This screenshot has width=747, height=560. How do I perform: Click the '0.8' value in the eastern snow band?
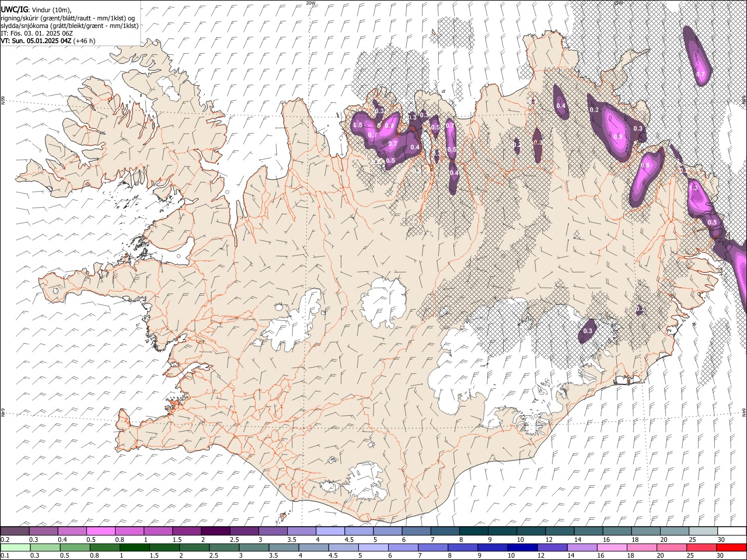pyautogui.click(x=645, y=166)
